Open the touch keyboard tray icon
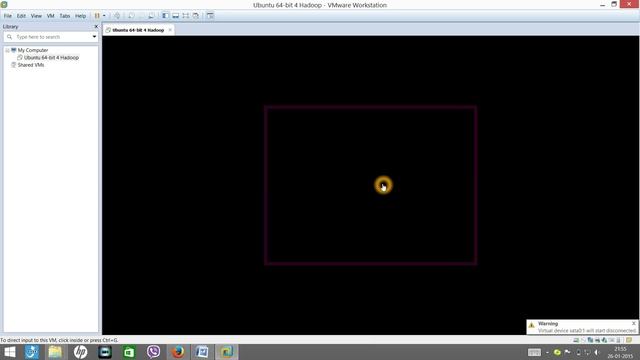The height and width of the screenshot is (360, 640). coord(534,352)
